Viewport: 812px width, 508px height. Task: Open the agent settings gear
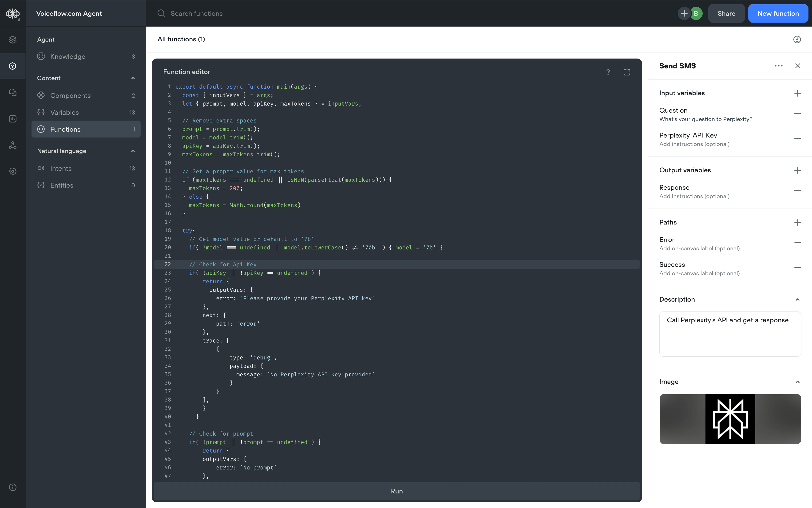pos(13,171)
